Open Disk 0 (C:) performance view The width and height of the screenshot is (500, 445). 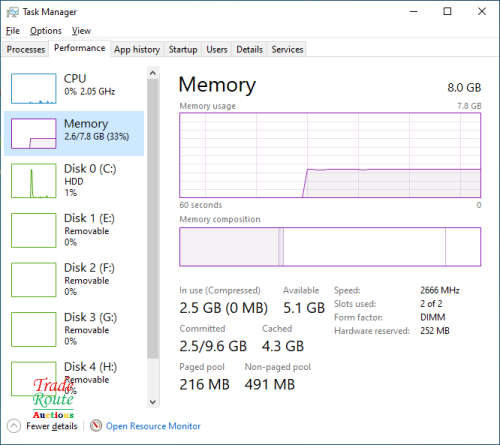(74, 180)
